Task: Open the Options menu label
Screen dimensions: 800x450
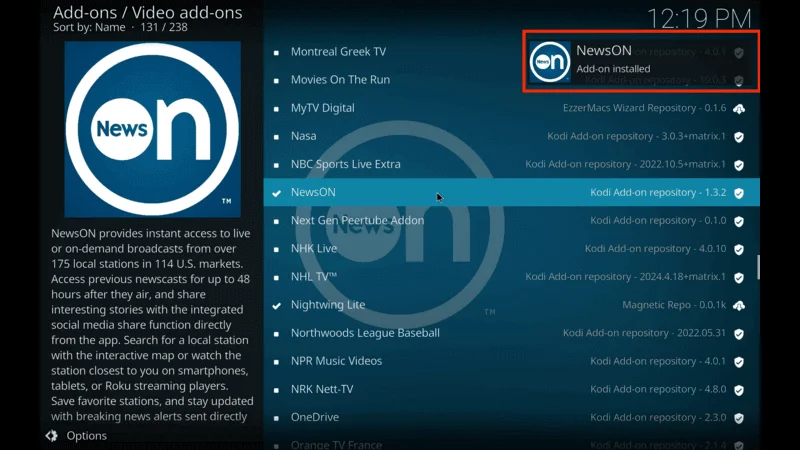Action: 86,436
